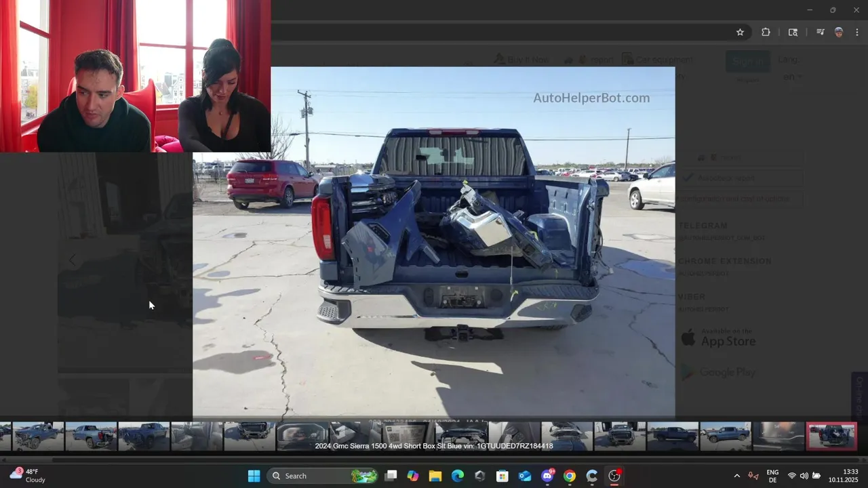Viewport: 868px width, 488px height.
Task: Select the highlighted last thumbnail of truck bed
Action: tap(831, 436)
